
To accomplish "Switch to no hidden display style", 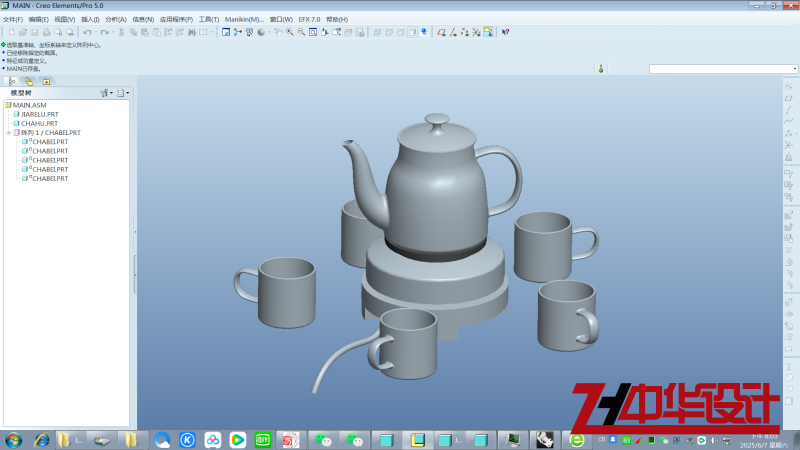I will click(x=401, y=32).
